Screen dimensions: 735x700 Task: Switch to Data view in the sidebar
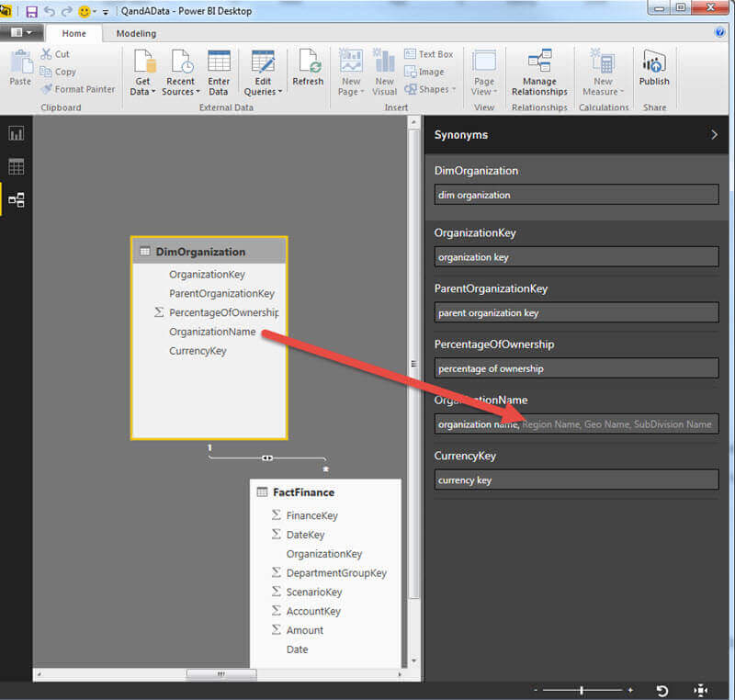pyautogui.click(x=16, y=167)
